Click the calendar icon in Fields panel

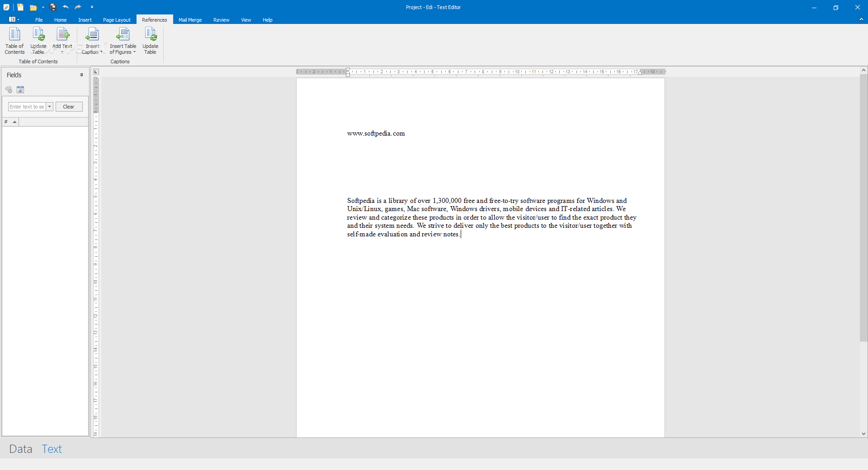20,89
